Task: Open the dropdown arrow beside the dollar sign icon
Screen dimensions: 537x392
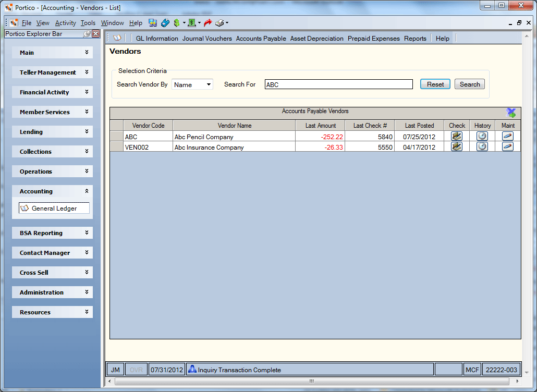Action: click(184, 23)
